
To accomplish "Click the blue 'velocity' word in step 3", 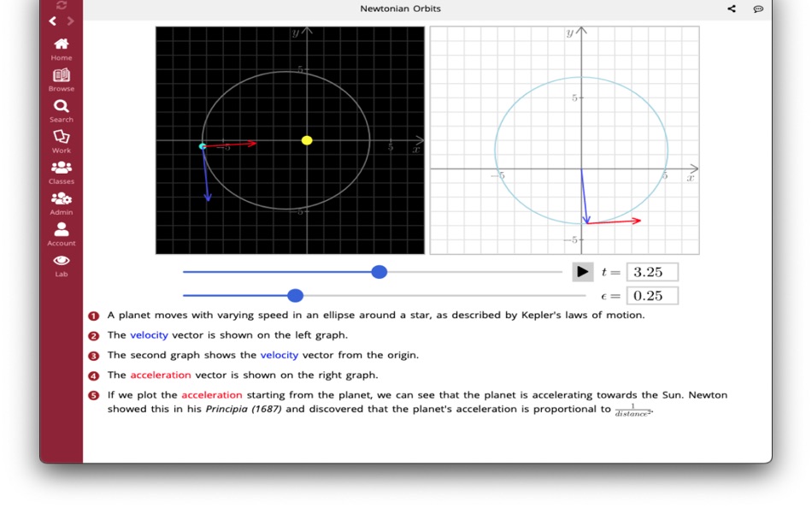I will pos(279,355).
